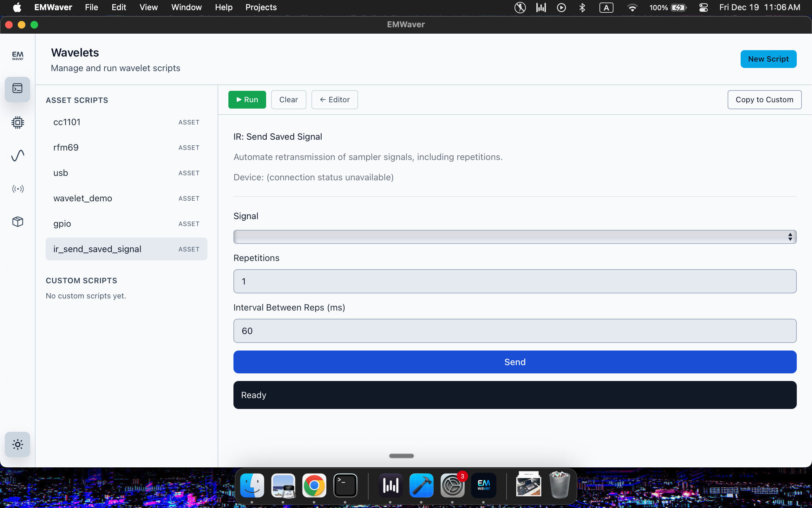
Task: Toggle the light/dark theme sun button
Action: coord(17,444)
